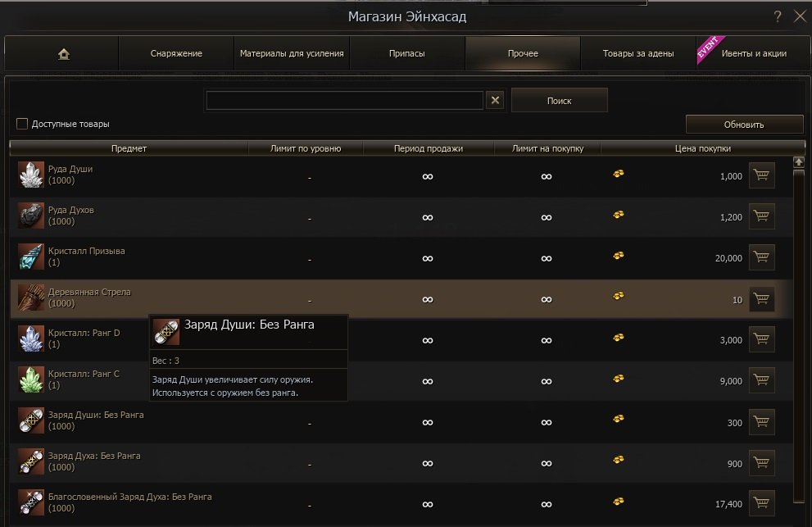Switch to Материалы для усиления tab
The height and width of the screenshot is (527, 812).
pyautogui.click(x=292, y=54)
